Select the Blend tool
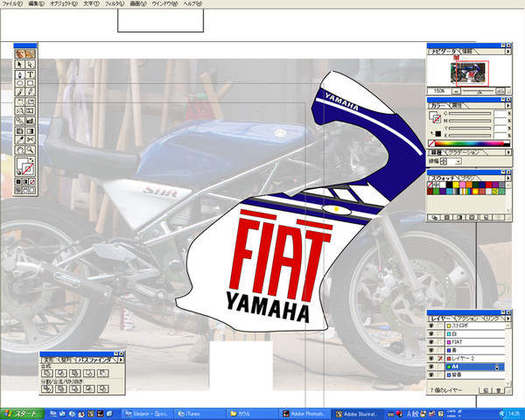The height and width of the screenshot is (420, 525). coord(20,121)
